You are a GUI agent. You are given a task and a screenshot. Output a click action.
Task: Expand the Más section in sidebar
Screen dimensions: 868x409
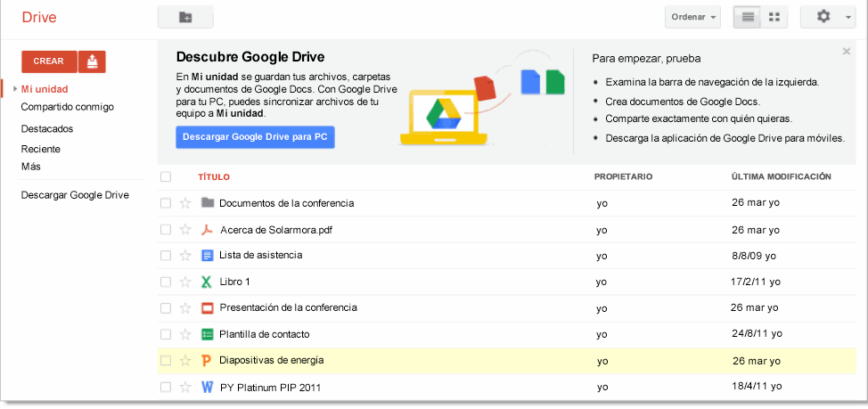31,167
